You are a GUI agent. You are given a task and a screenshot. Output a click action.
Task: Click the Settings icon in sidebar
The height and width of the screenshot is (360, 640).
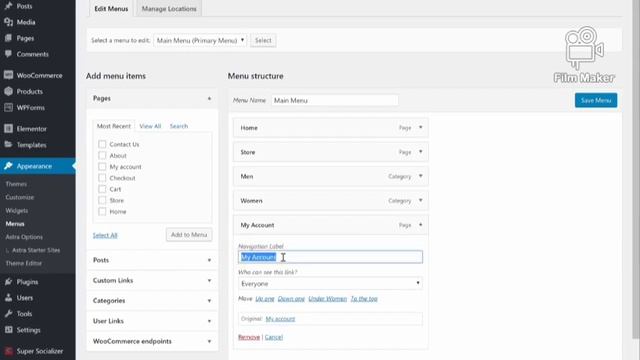(x=8, y=330)
